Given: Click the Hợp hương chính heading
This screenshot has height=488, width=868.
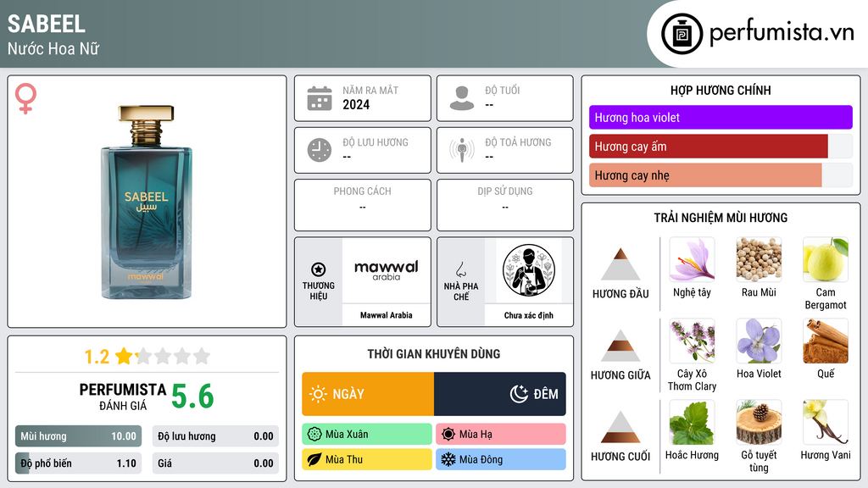Looking at the screenshot, I should [x=721, y=90].
